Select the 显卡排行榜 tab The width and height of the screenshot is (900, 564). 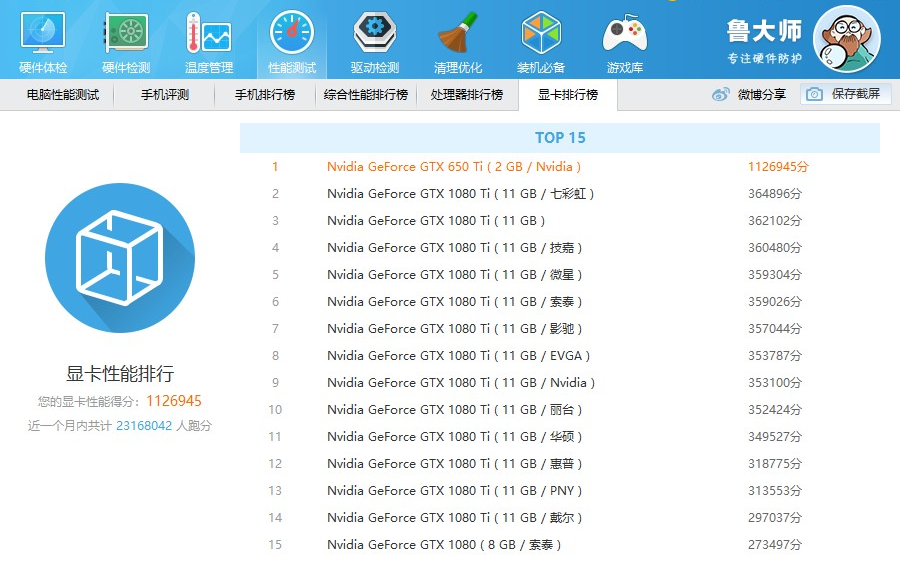pyautogui.click(x=568, y=95)
